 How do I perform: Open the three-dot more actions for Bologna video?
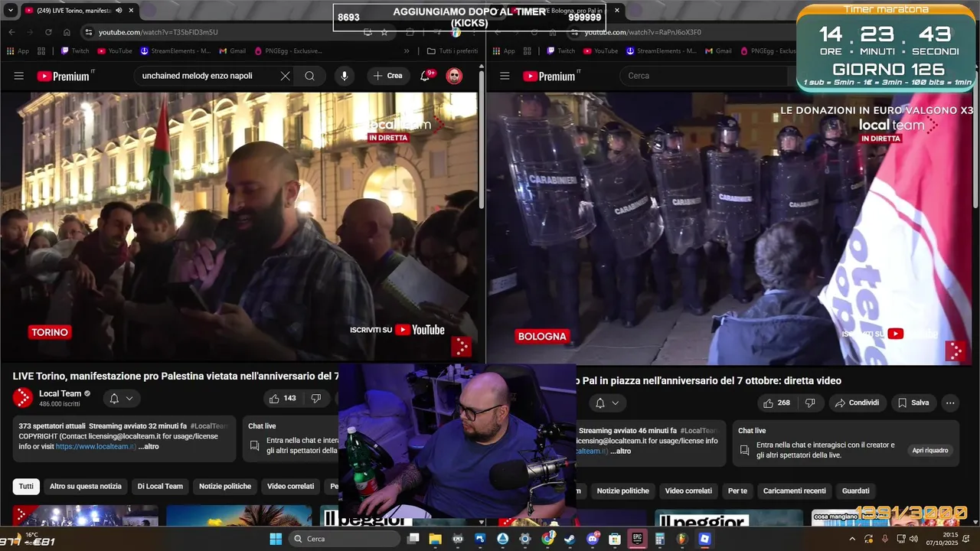tap(950, 403)
